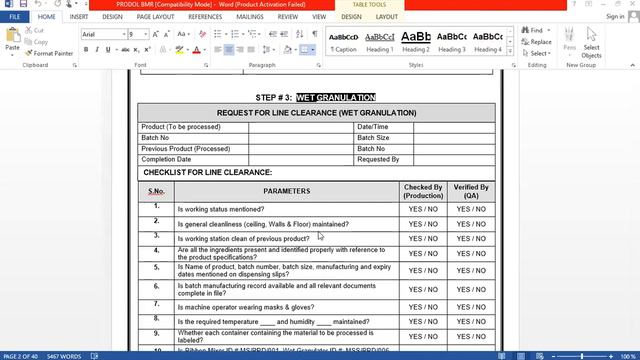Decrease paragraph indent
The height and width of the screenshot is (360, 640).
coord(273,34)
